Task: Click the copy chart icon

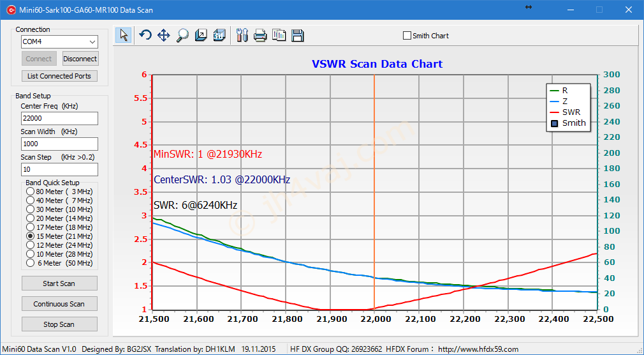Action: click(x=279, y=35)
